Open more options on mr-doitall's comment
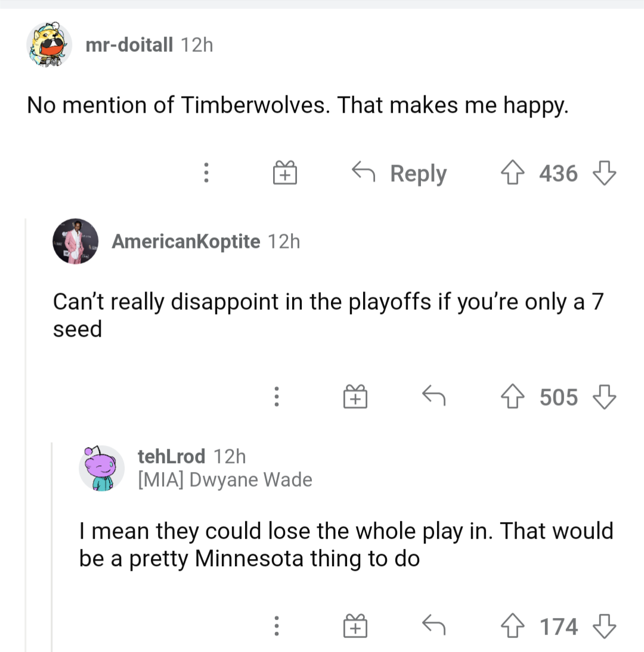 click(206, 173)
